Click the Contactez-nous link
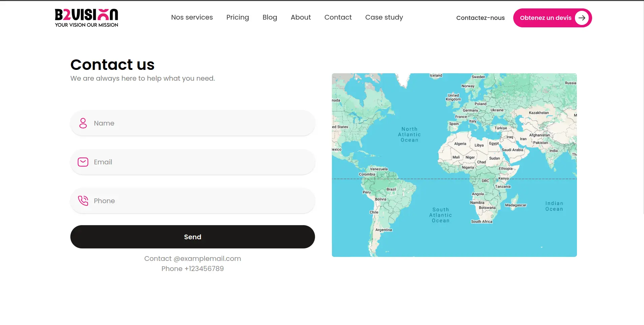The width and height of the screenshot is (644, 325). click(480, 18)
